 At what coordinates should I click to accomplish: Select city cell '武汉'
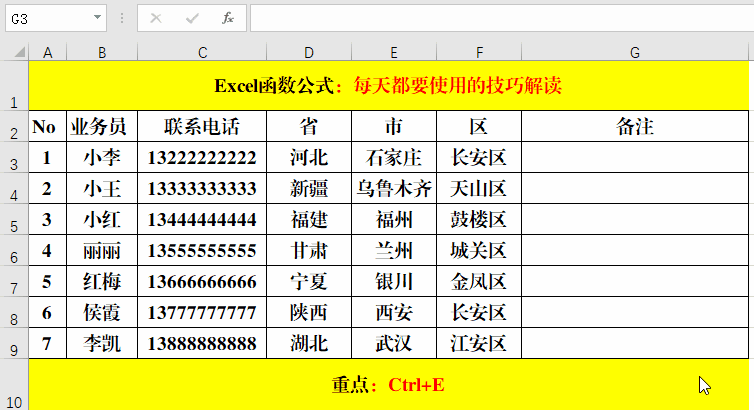[394, 343]
